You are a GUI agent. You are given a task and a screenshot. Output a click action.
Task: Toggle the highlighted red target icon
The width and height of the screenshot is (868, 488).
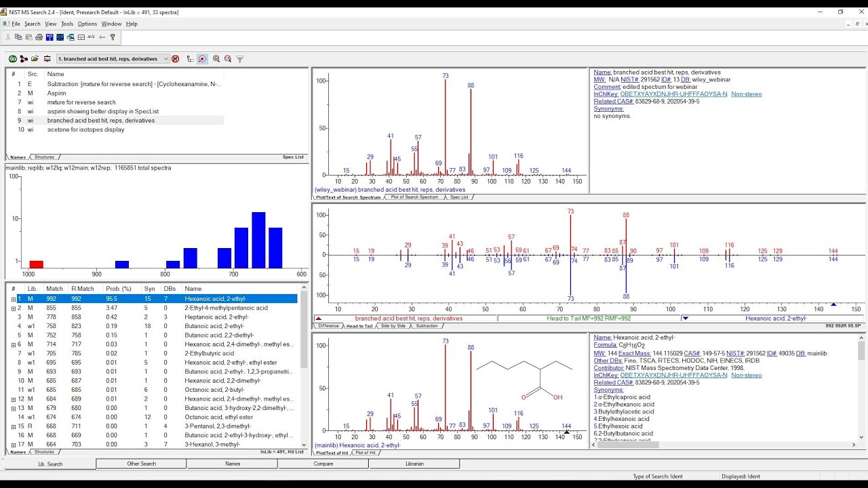(x=202, y=59)
